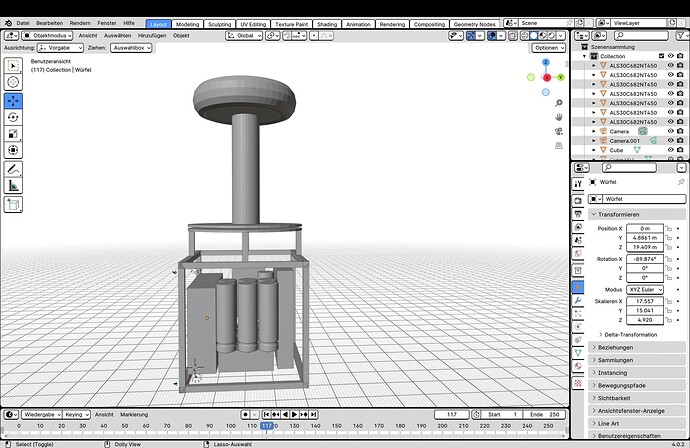Jump to the timeline end frame button
The width and height of the screenshot is (690, 448).
(x=313, y=415)
